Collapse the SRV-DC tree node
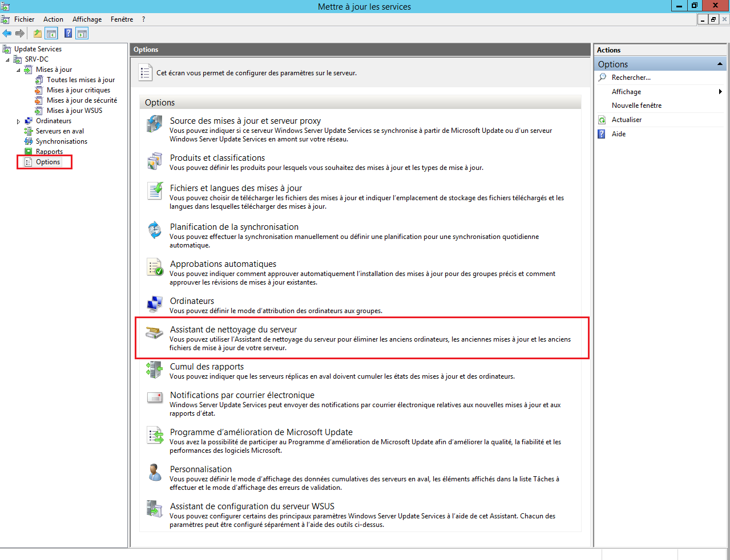 coord(7,59)
